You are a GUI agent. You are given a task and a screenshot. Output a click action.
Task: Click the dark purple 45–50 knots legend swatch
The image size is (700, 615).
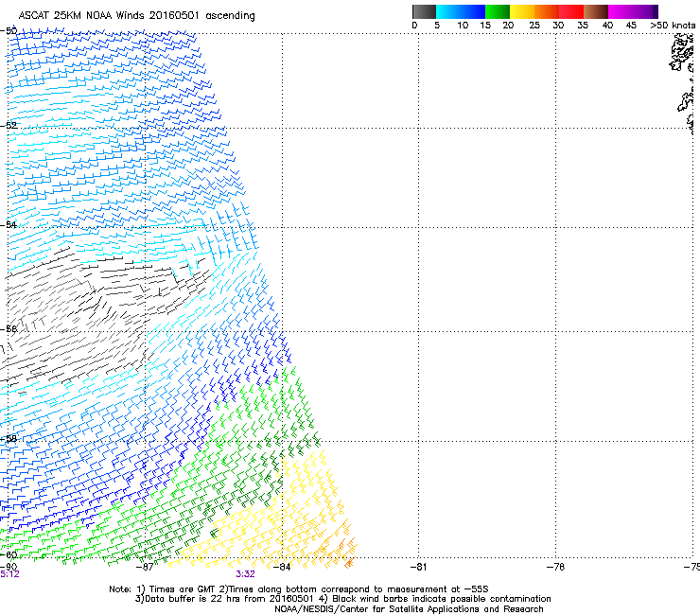coord(645,11)
